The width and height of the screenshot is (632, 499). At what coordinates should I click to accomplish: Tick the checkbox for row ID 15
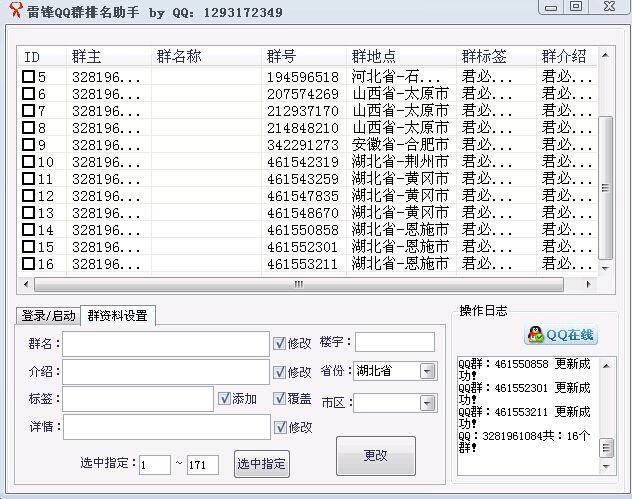click(28, 246)
